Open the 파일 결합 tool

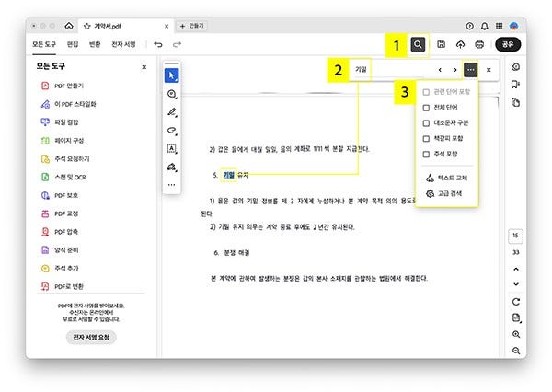[60, 122]
